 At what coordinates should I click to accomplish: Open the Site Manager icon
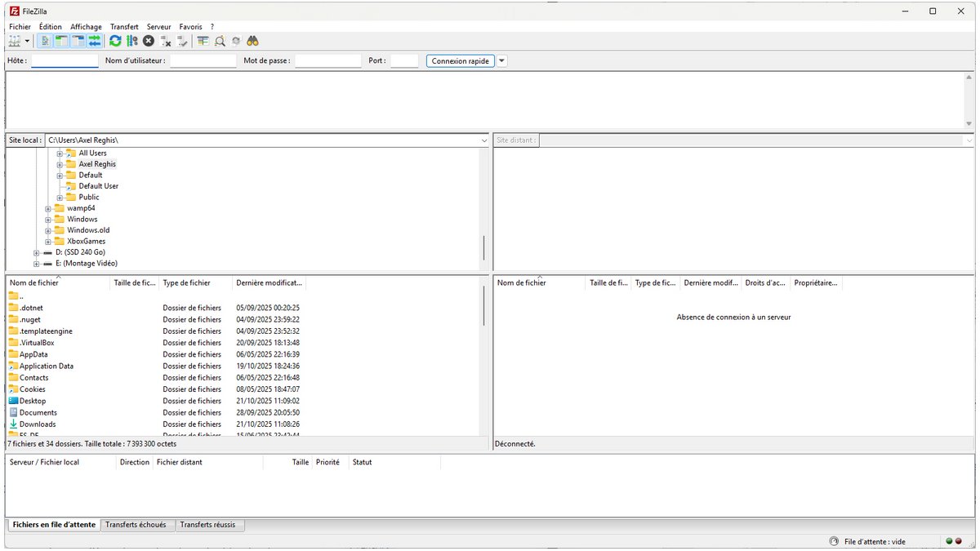[14, 41]
